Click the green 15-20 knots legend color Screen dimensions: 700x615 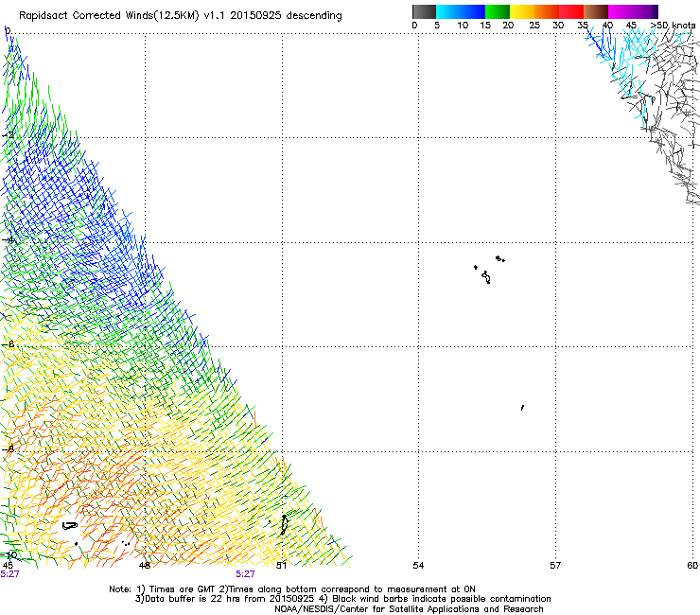(x=498, y=11)
